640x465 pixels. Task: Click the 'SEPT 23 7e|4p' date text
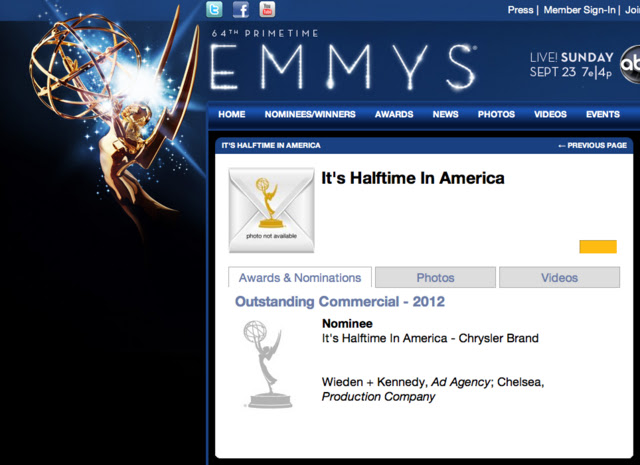pos(571,72)
